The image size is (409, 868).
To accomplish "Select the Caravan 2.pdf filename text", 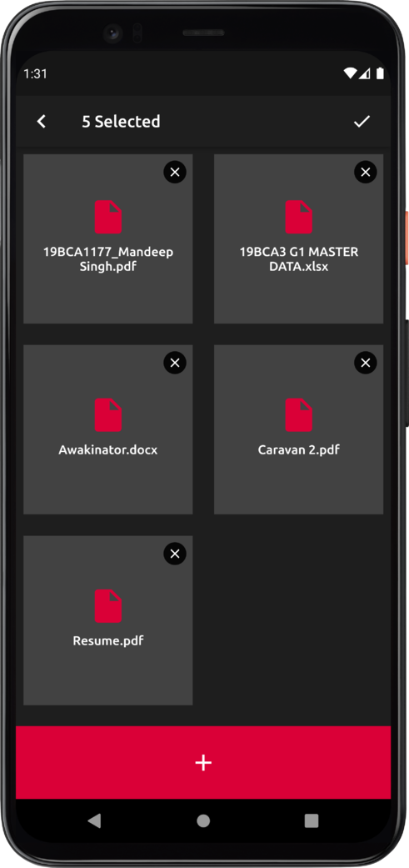I will [x=298, y=449].
